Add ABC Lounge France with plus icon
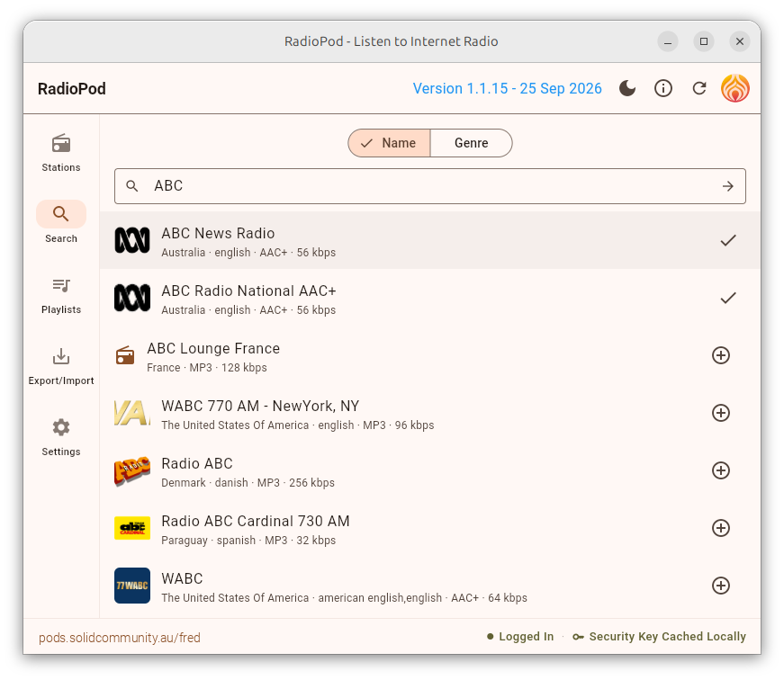784x680 pixels. pyautogui.click(x=720, y=355)
